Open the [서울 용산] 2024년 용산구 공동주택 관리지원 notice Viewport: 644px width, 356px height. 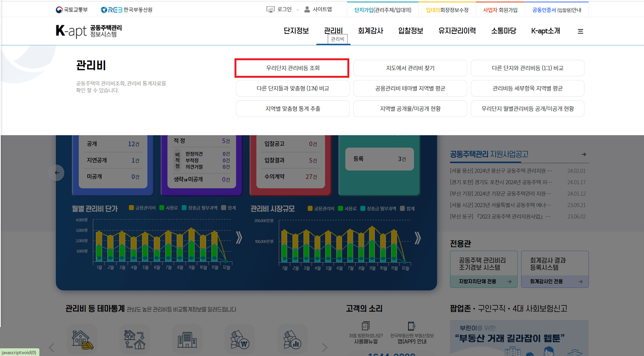click(x=500, y=170)
